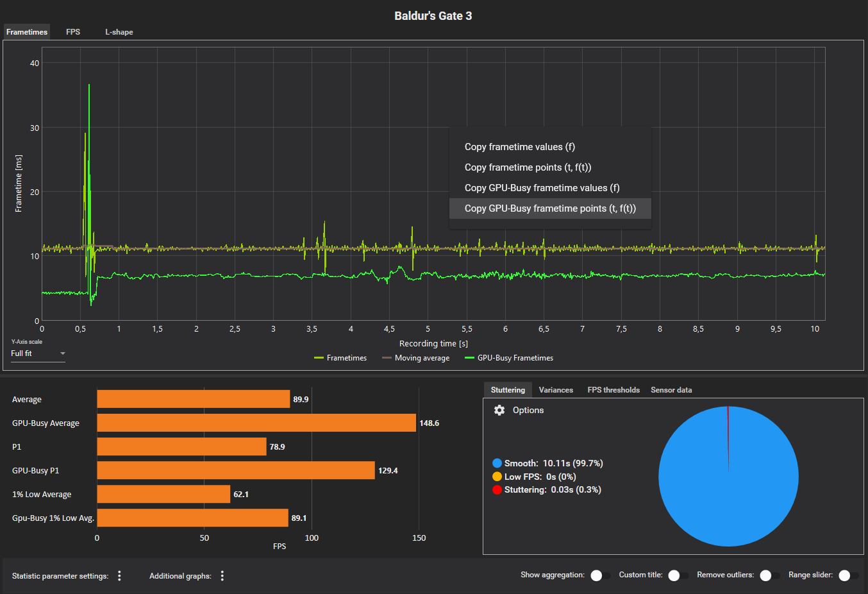868x594 pixels.
Task: Click the Smooth: 10.11s (99.7%) legend entry
Action: coord(547,463)
